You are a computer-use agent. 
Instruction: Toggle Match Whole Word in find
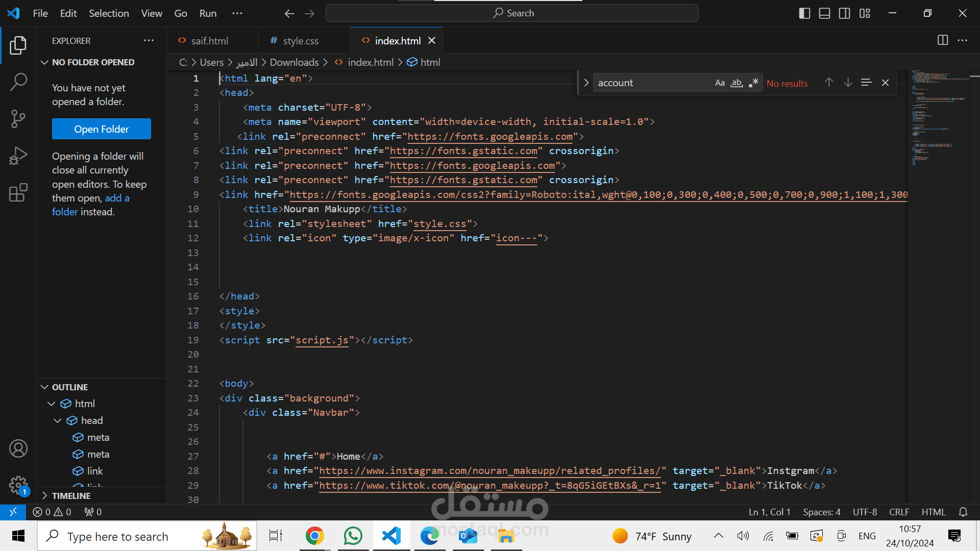pos(737,83)
